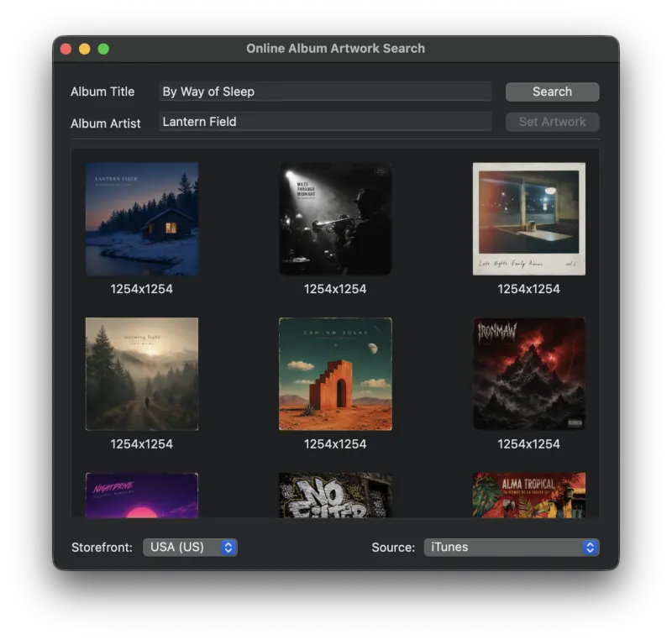Open the Source iTunes dropdown
The height and width of the screenshot is (640, 672).
(512, 547)
